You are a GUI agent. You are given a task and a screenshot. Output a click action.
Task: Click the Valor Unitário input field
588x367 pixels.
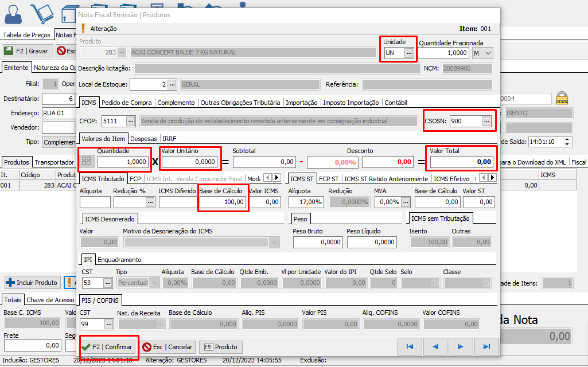coord(189,162)
